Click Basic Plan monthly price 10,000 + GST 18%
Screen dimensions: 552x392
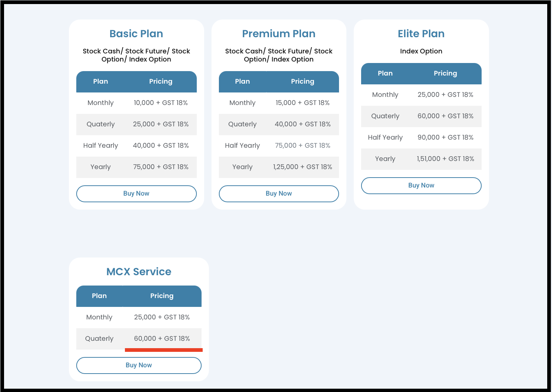point(161,103)
